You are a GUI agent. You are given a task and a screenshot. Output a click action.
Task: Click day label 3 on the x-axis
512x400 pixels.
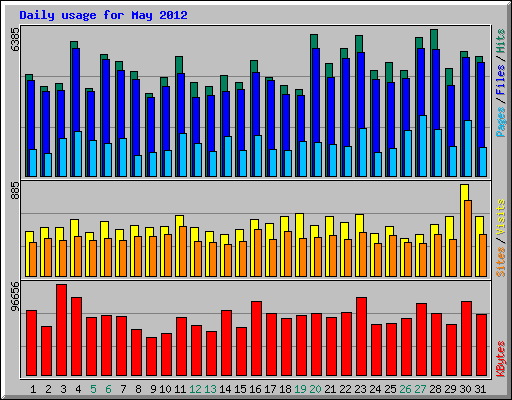(x=63, y=389)
